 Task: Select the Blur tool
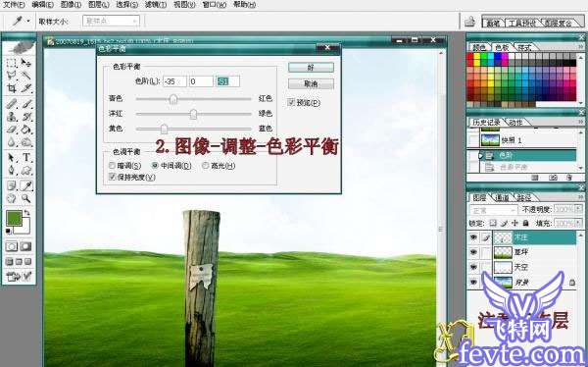(x=12, y=142)
